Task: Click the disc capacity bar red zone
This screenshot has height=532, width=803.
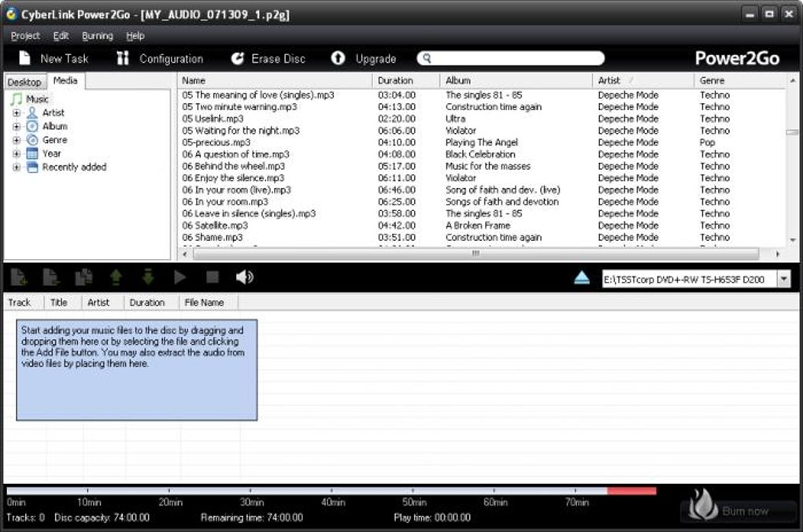Action: 631,491
